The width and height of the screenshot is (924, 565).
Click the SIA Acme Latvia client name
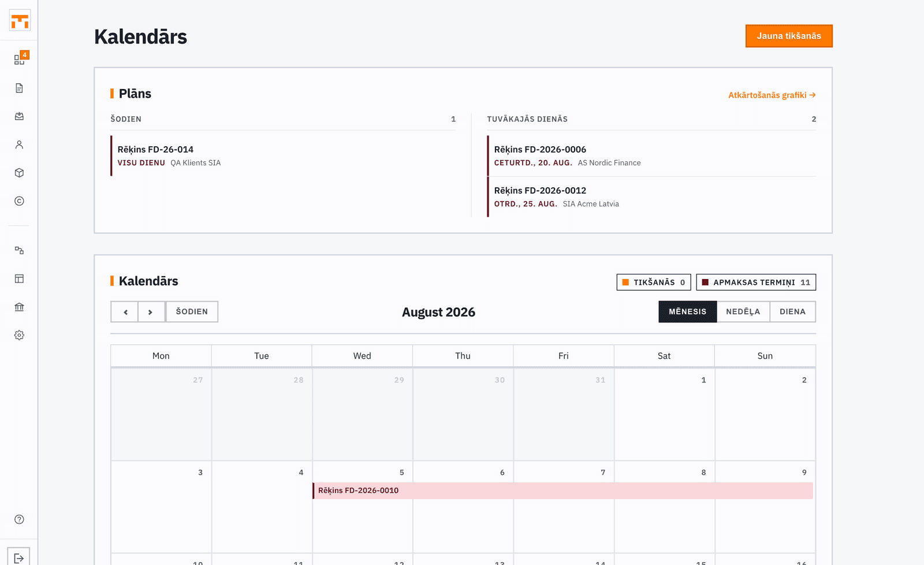pos(591,204)
